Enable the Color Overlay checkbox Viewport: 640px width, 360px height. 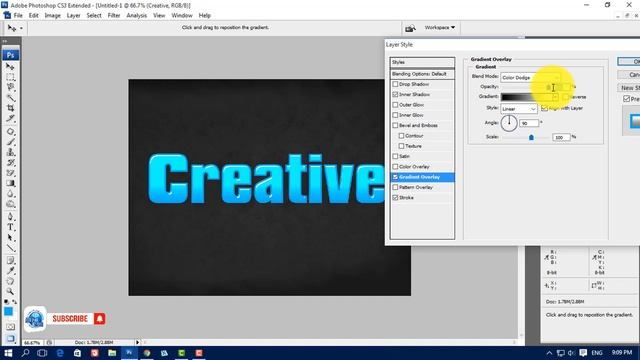pyautogui.click(x=395, y=167)
